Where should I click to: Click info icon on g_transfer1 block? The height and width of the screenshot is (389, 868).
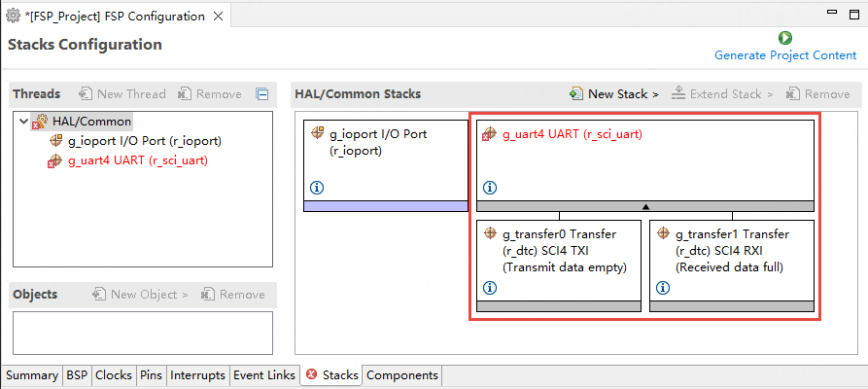663,288
